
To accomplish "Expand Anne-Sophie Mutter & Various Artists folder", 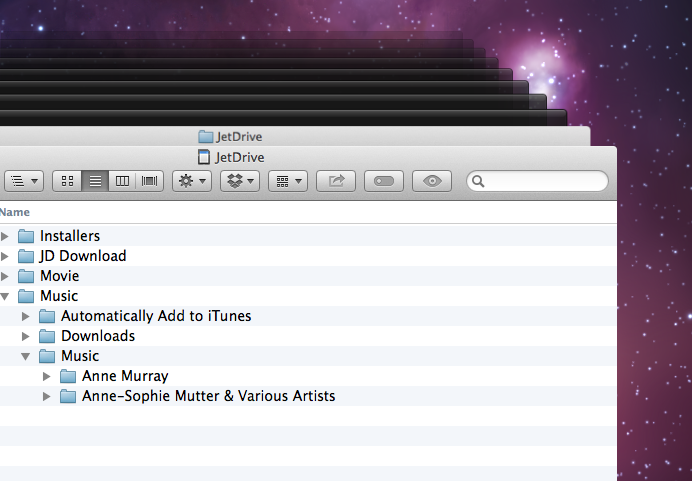I will 46,396.
